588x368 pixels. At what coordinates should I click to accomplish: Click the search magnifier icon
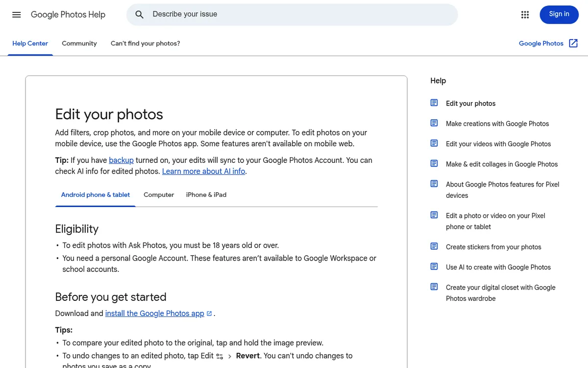(140, 15)
